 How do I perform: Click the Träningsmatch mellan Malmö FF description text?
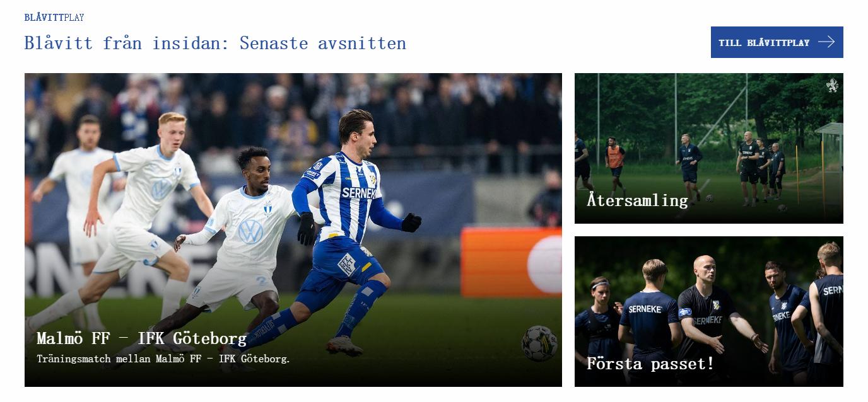coord(163,359)
